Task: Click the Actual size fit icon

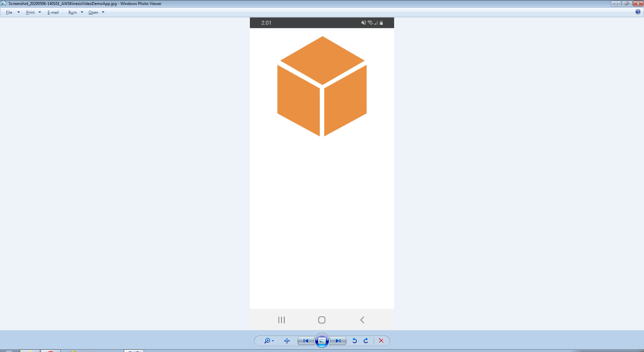Action: [287, 341]
